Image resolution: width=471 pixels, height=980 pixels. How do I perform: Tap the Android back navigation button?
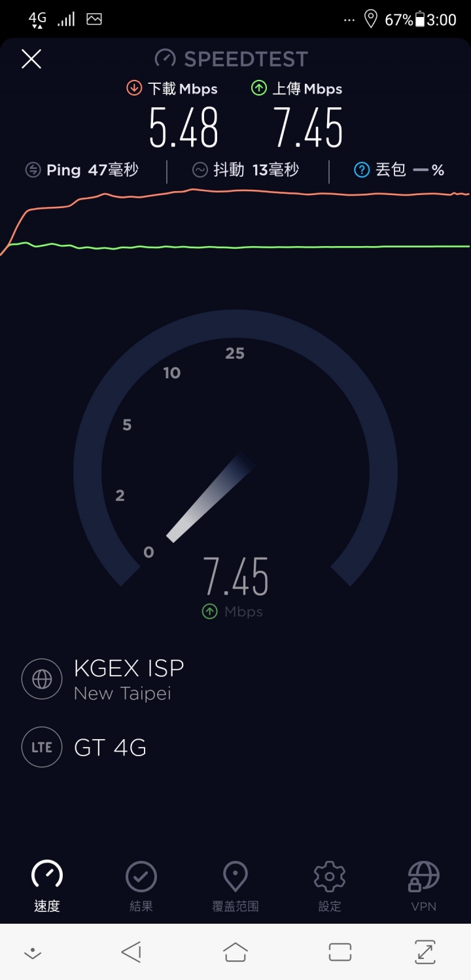(131, 952)
